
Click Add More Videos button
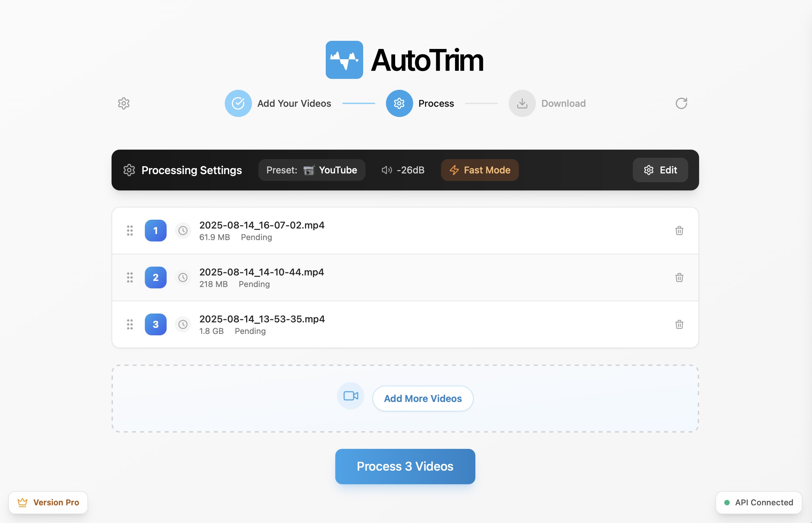tap(423, 399)
